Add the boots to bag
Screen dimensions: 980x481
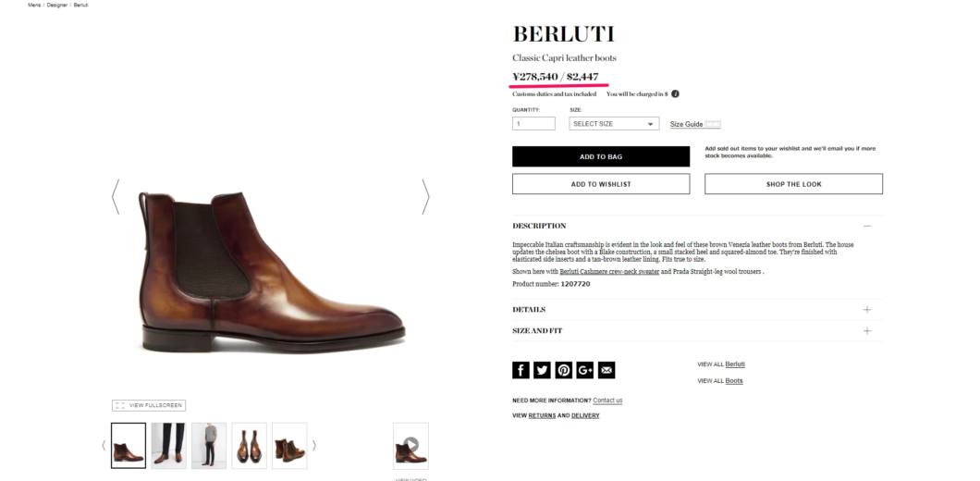(601, 156)
